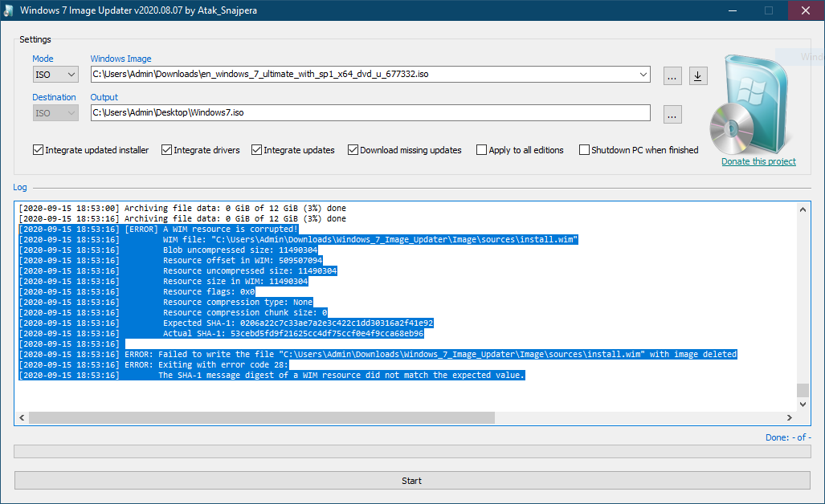The width and height of the screenshot is (825, 504).
Task: Click the 'Failed to write the file' log line
Action: 378,354
